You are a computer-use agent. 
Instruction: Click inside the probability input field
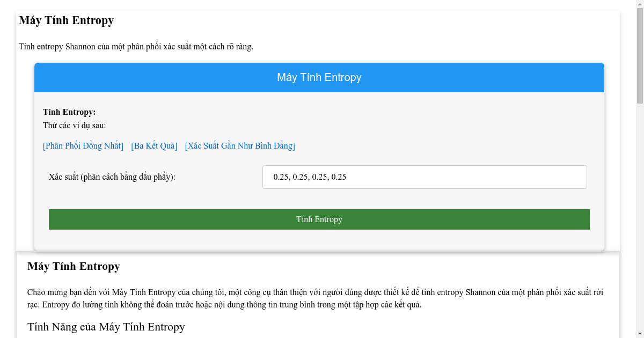pos(424,177)
